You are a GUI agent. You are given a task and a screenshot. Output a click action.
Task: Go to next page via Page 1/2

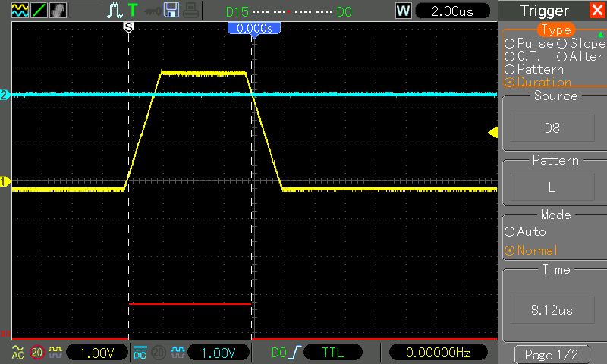point(552,355)
